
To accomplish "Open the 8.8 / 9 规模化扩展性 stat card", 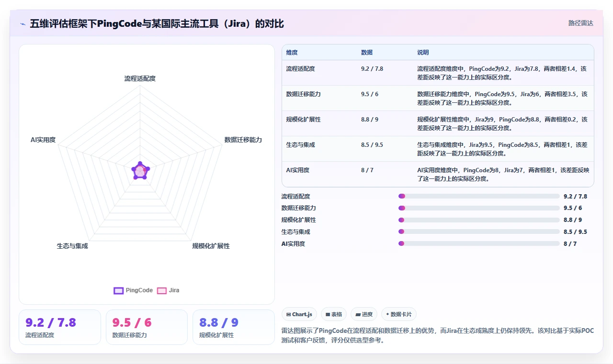I will (234, 327).
